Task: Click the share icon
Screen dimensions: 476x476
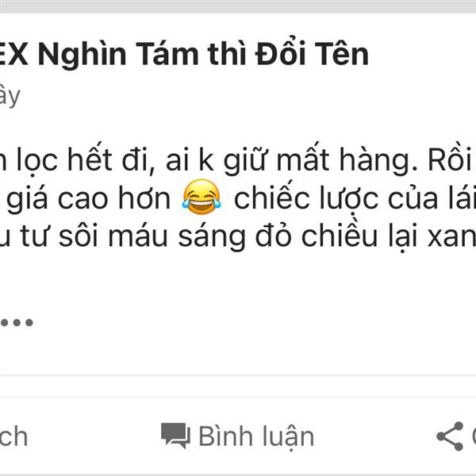Action: tap(450, 436)
